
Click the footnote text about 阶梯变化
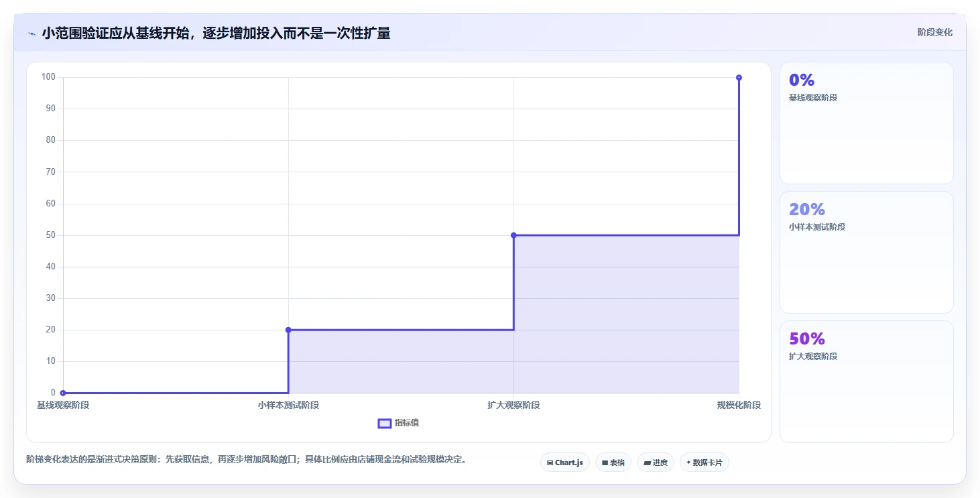point(246,460)
